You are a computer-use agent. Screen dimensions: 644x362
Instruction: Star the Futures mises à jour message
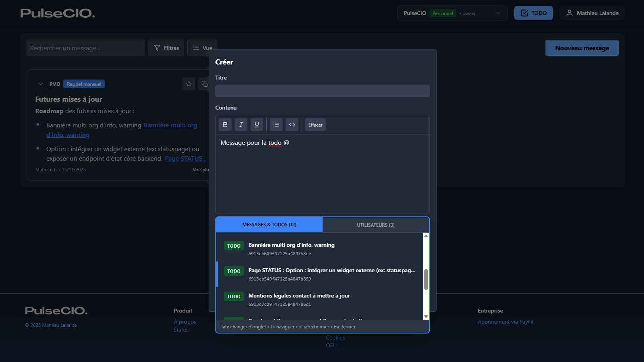click(189, 84)
